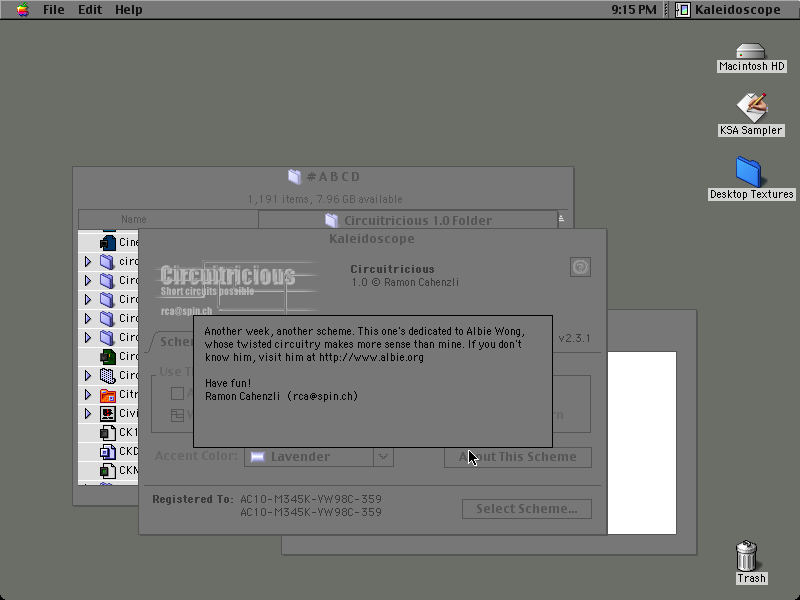This screenshot has width=800, height=600.
Task: Click the v2.3.1 version label
Action: pyautogui.click(x=574, y=339)
